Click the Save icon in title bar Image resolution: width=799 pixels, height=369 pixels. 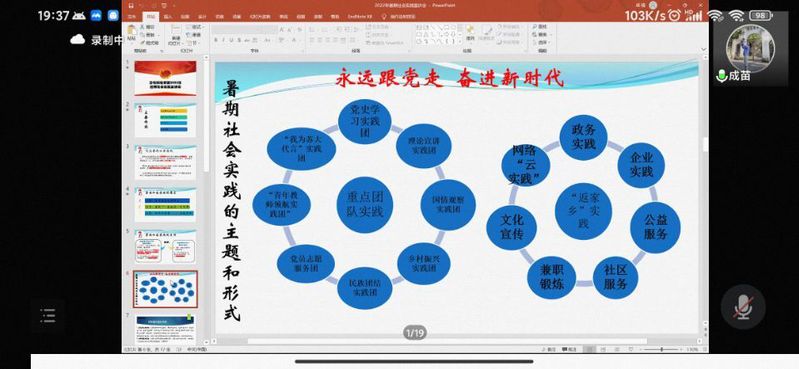(x=131, y=5)
